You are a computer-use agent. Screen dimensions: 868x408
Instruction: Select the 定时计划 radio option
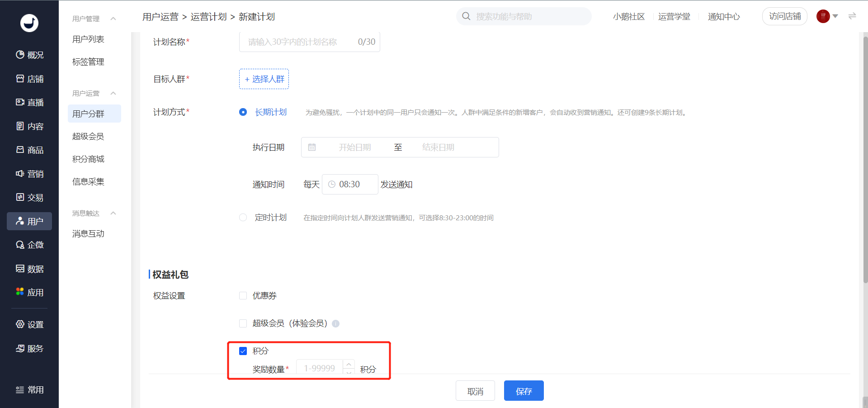(x=243, y=218)
